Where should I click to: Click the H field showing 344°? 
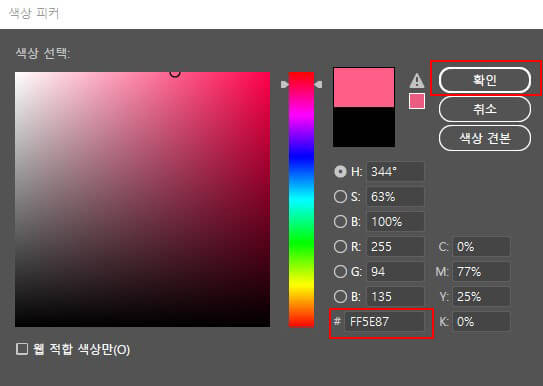pyautogui.click(x=395, y=171)
